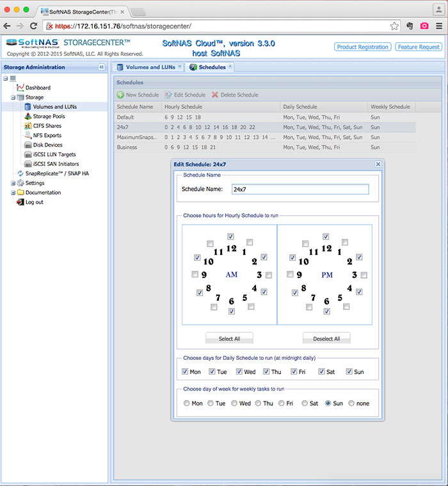
Task: Click the Storage Pools icon
Action: 28,117
